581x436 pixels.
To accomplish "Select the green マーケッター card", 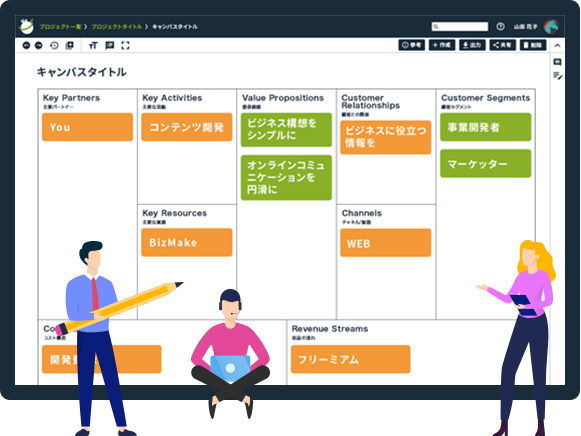I will [x=485, y=163].
